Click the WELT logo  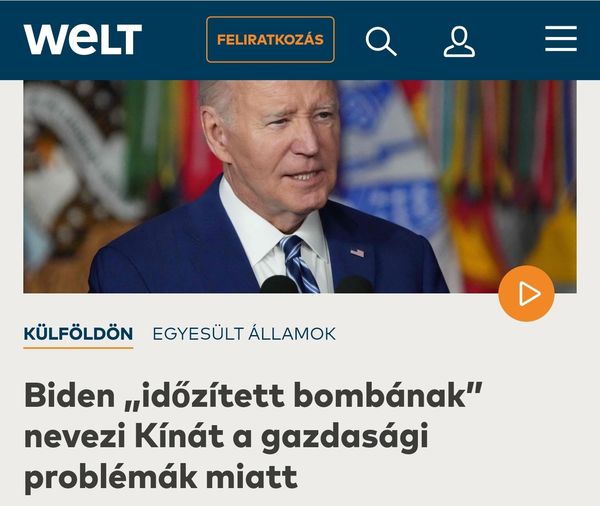(83, 39)
